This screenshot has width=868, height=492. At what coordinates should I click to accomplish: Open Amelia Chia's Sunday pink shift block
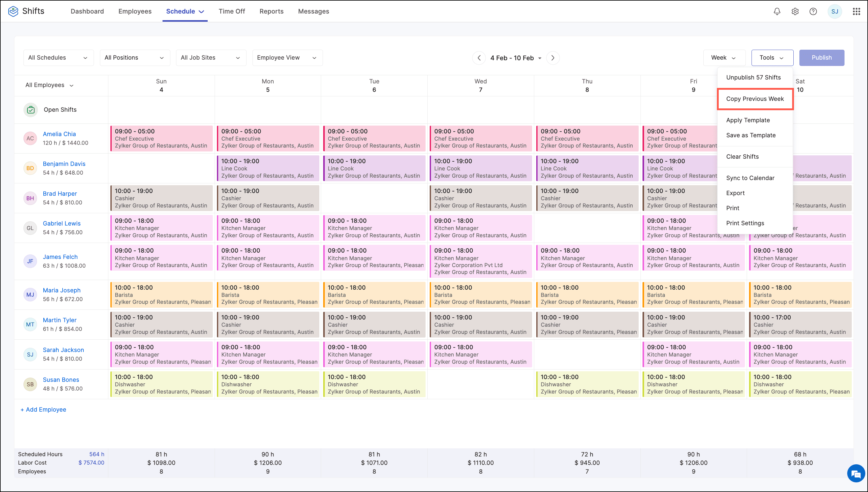point(161,139)
